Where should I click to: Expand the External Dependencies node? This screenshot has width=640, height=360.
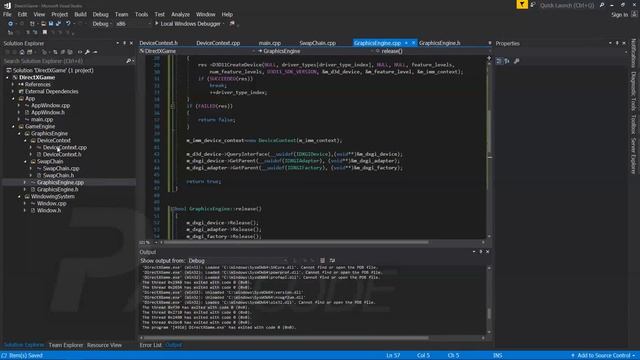coord(13,91)
